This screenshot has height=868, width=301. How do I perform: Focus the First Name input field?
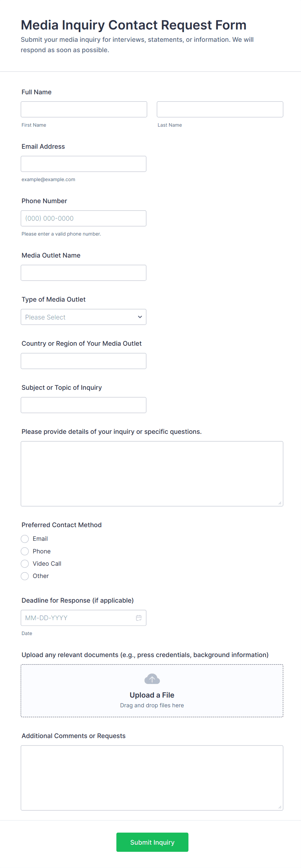(84, 110)
